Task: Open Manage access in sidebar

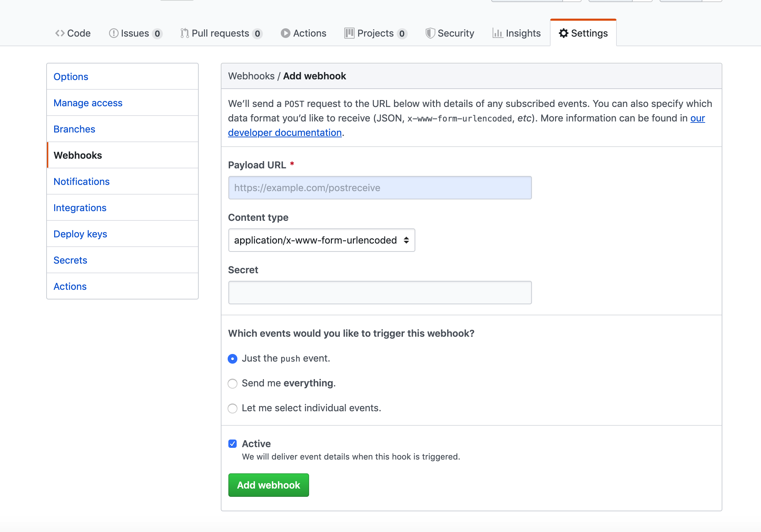Action: [x=88, y=103]
